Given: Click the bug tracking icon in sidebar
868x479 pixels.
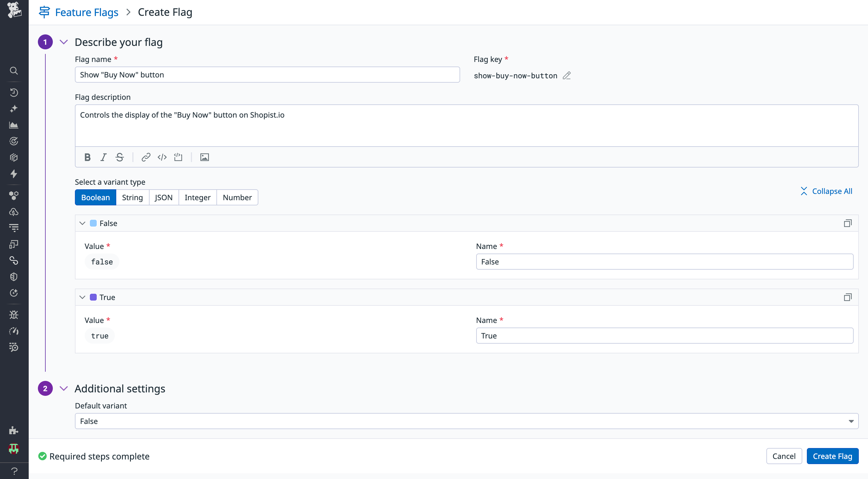Looking at the screenshot, I should pos(14,315).
